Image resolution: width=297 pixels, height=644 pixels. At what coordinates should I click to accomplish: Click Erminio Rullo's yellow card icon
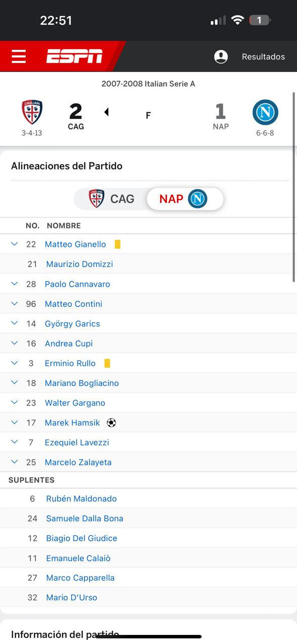click(107, 363)
